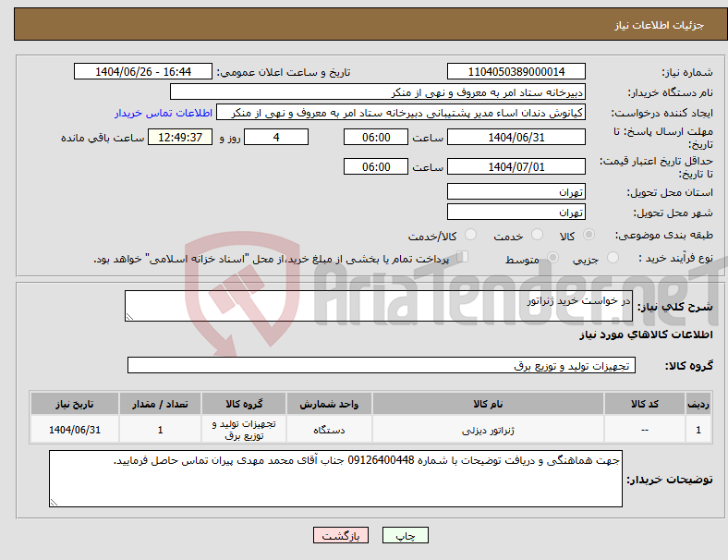Click the buyer notes text area
The width and height of the screenshot is (728, 560).
(x=335, y=479)
